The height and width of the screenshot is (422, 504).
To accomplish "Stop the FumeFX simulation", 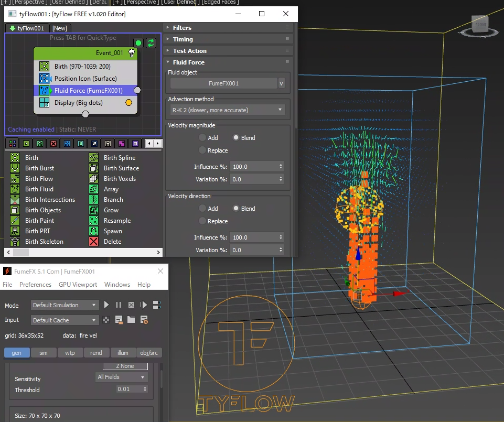I will point(131,305).
